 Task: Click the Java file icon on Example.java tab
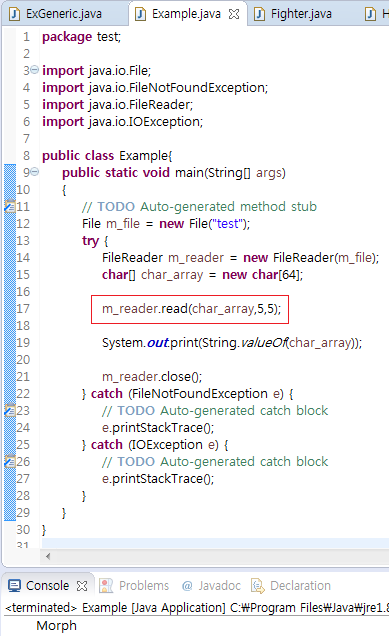(x=141, y=14)
